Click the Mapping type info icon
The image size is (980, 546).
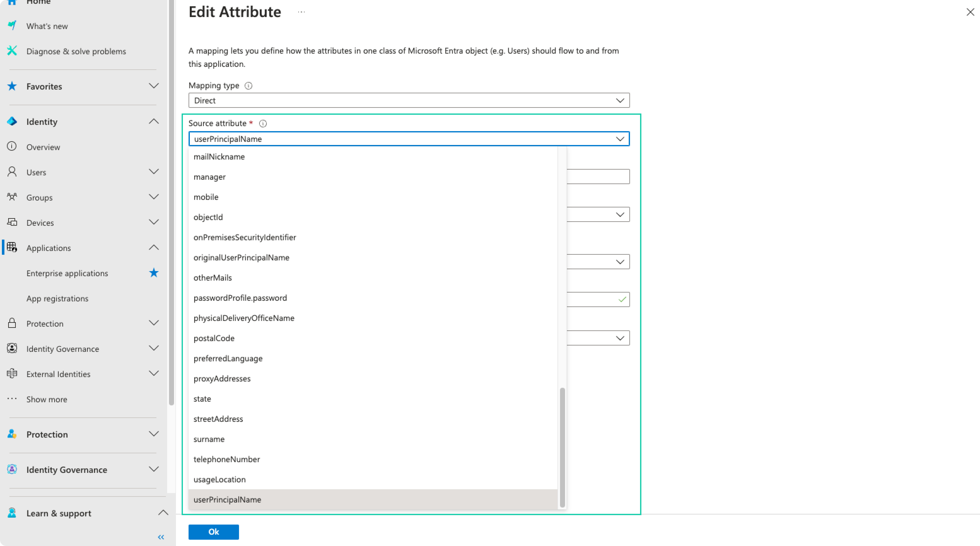tap(248, 86)
